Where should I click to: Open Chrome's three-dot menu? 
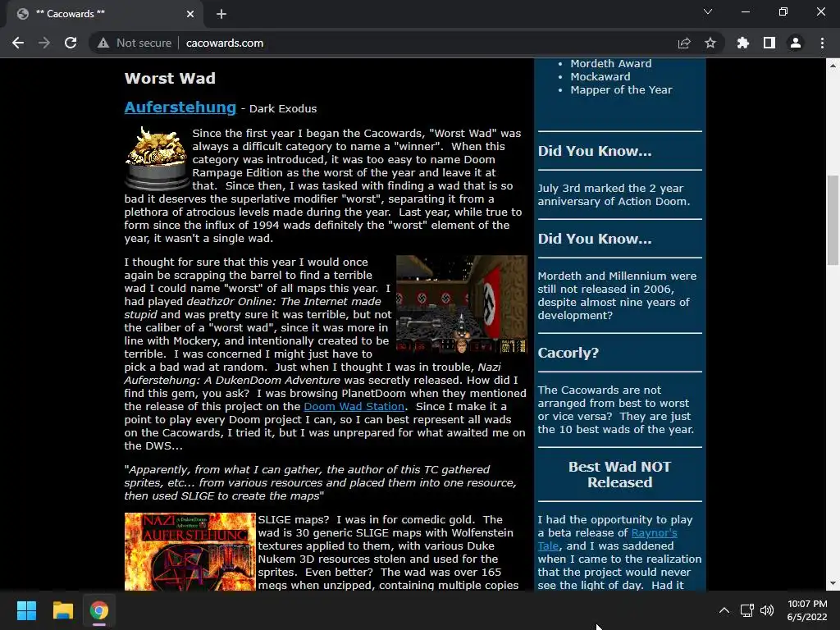822,43
